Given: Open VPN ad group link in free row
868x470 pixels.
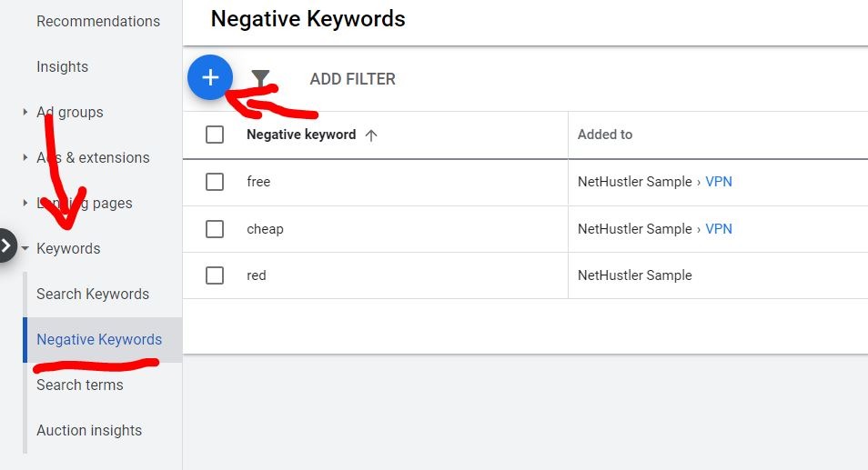Looking at the screenshot, I should 719,182.
